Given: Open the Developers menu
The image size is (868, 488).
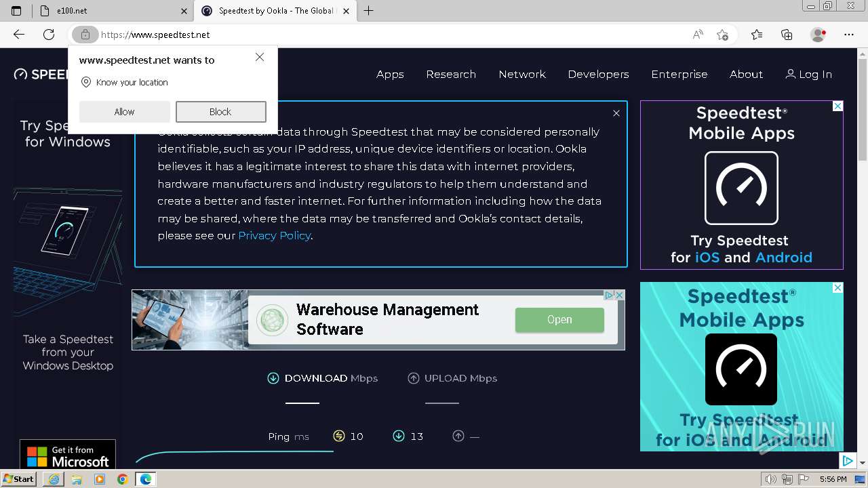Looking at the screenshot, I should point(598,75).
